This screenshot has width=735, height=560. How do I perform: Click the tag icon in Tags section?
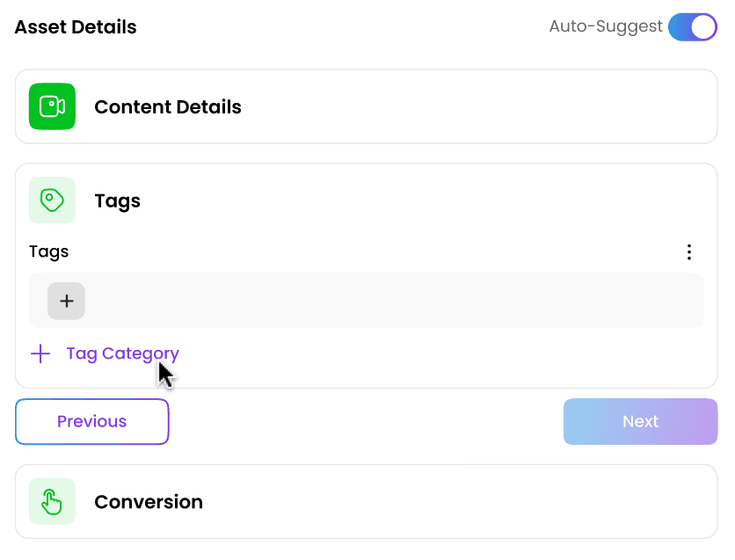[x=52, y=200]
